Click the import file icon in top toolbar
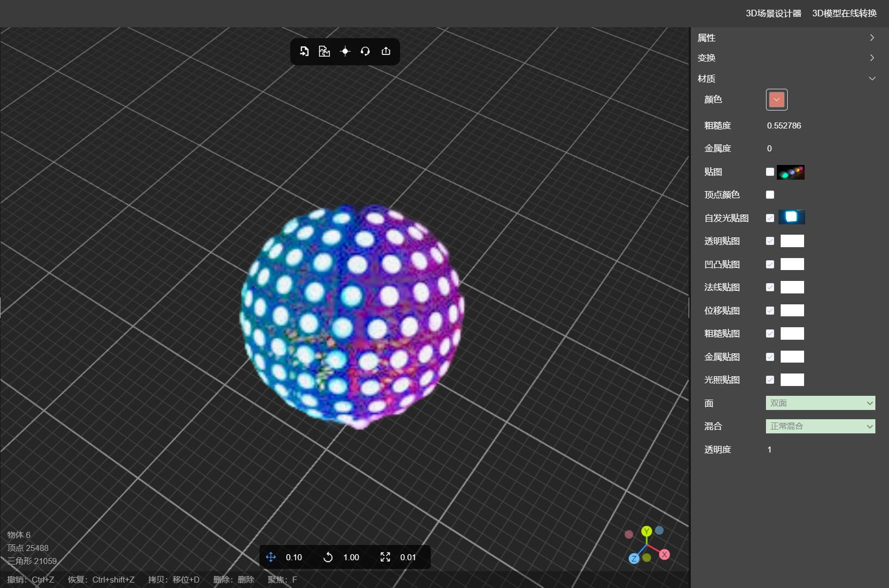Viewport: 889px width, 588px height. tap(304, 51)
